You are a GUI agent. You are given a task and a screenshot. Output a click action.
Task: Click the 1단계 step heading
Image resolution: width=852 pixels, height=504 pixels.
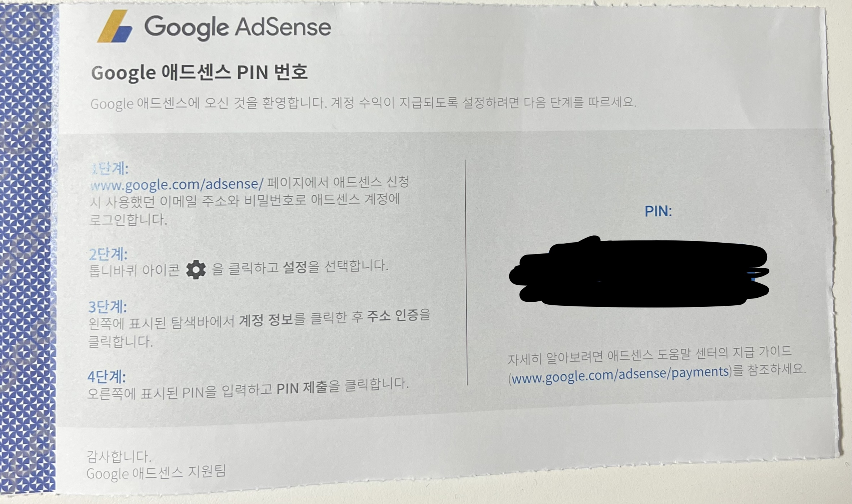point(110,169)
